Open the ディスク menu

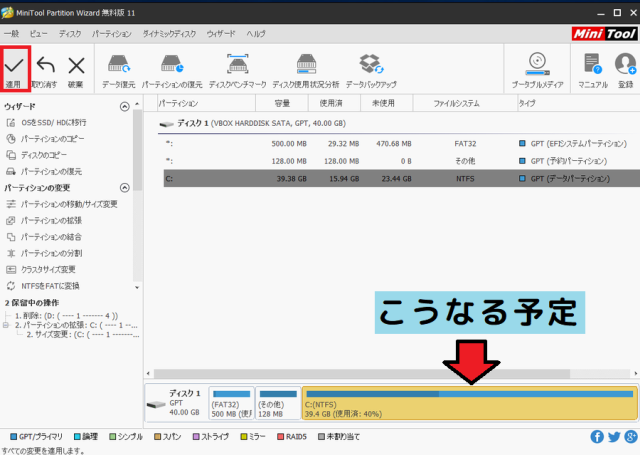(x=70, y=33)
